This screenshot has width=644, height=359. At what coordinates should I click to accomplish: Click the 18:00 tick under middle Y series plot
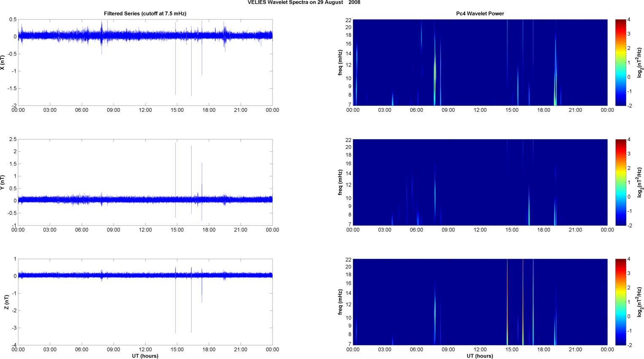click(x=209, y=230)
